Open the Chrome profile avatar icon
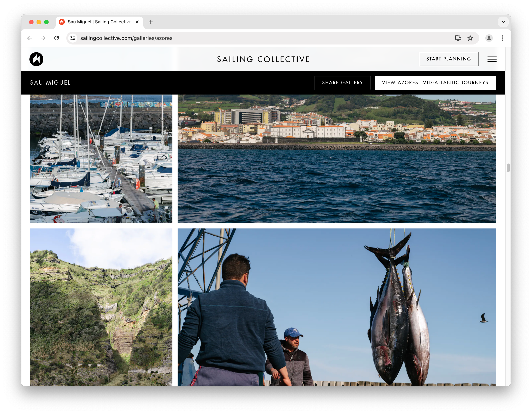Viewport: 532px width, 414px height. click(489, 38)
